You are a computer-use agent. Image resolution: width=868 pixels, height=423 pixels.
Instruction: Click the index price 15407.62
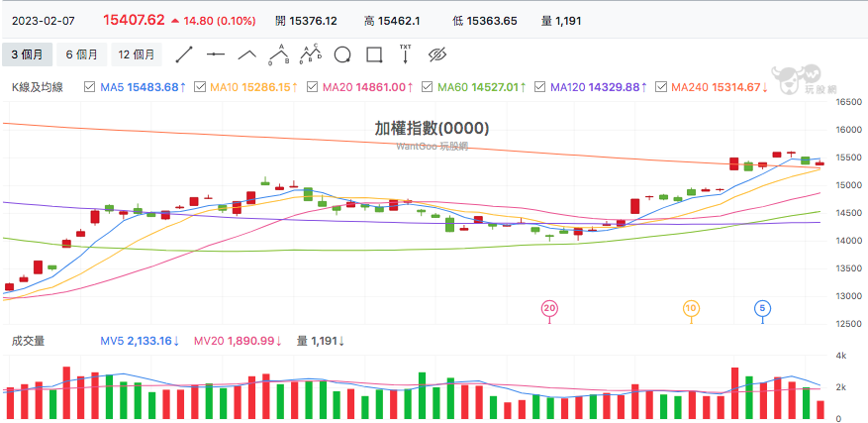click(x=134, y=21)
